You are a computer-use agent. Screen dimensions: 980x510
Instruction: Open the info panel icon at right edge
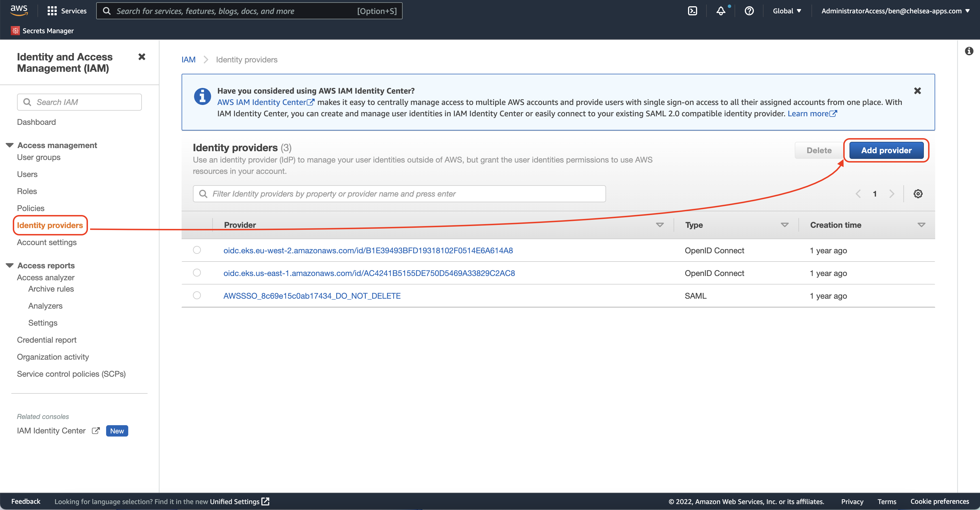coord(969,51)
